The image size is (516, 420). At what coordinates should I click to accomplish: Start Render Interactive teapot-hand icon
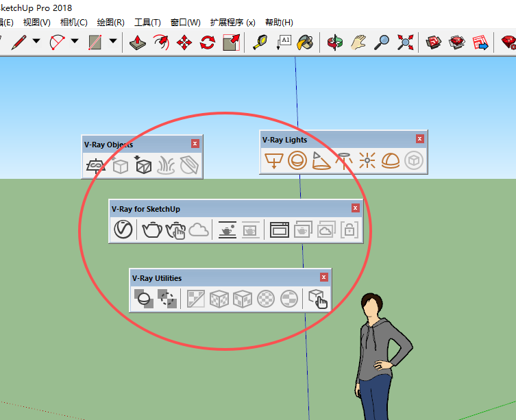tap(175, 230)
